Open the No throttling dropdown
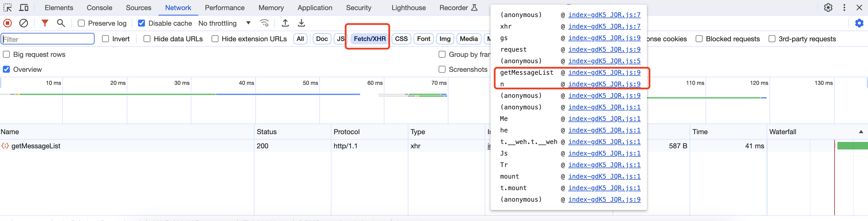The image size is (868, 221). click(224, 23)
